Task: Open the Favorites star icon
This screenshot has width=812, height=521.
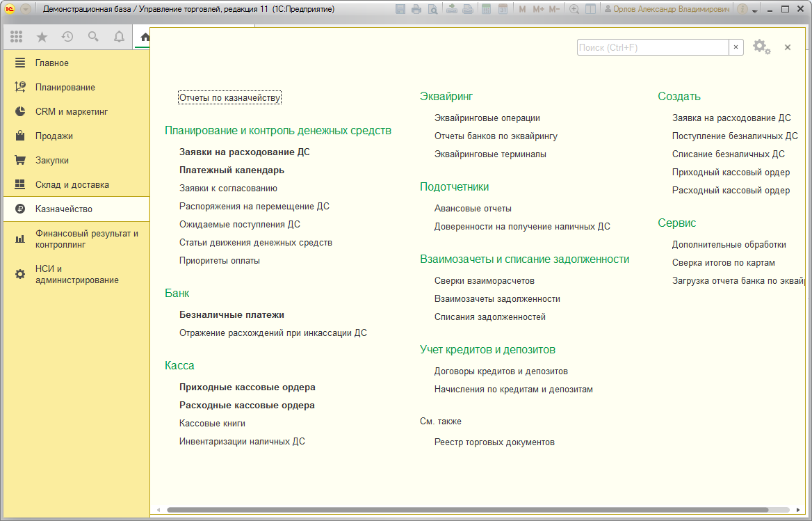Action: click(x=42, y=36)
